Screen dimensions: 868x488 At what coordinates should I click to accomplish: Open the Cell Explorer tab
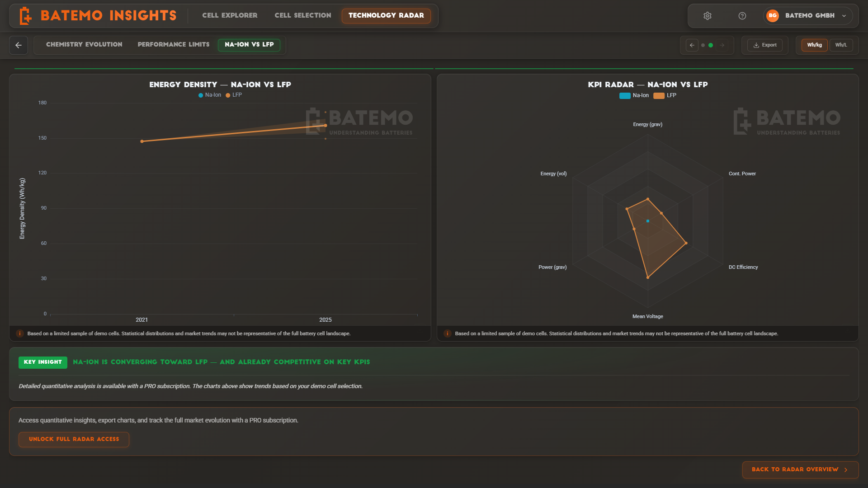click(x=230, y=15)
